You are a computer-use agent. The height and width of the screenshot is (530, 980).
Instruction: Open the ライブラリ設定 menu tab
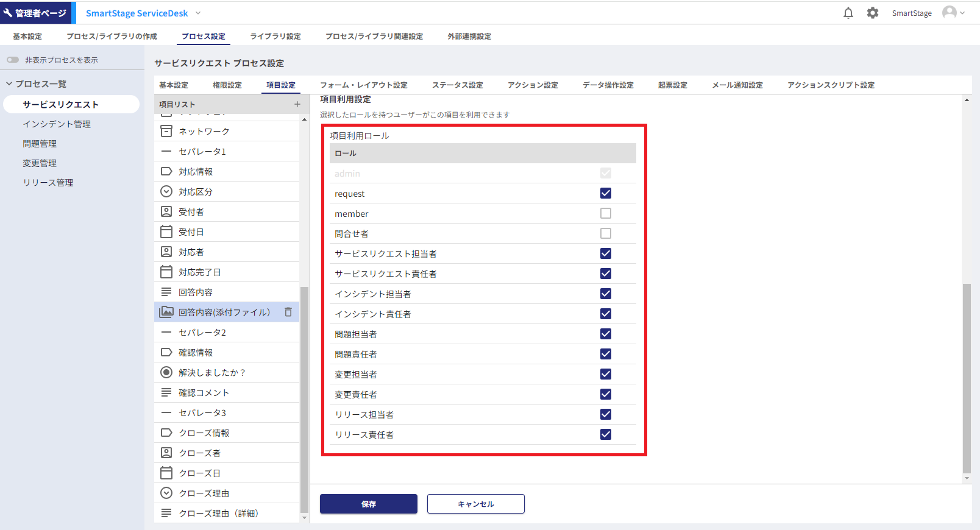(x=275, y=37)
